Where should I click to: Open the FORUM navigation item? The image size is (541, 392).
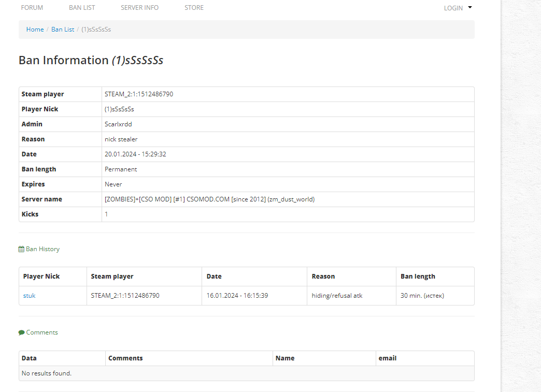click(32, 8)
